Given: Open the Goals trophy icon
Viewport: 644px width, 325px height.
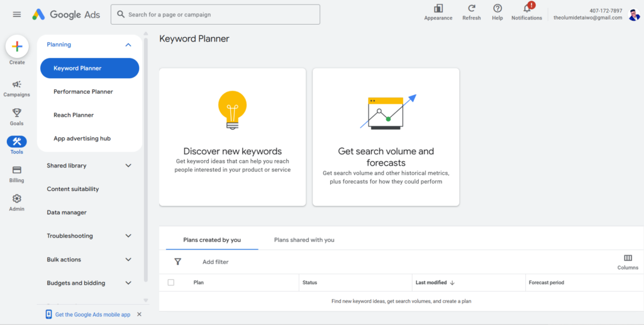Looking at the screenshot, I should 17,113.
